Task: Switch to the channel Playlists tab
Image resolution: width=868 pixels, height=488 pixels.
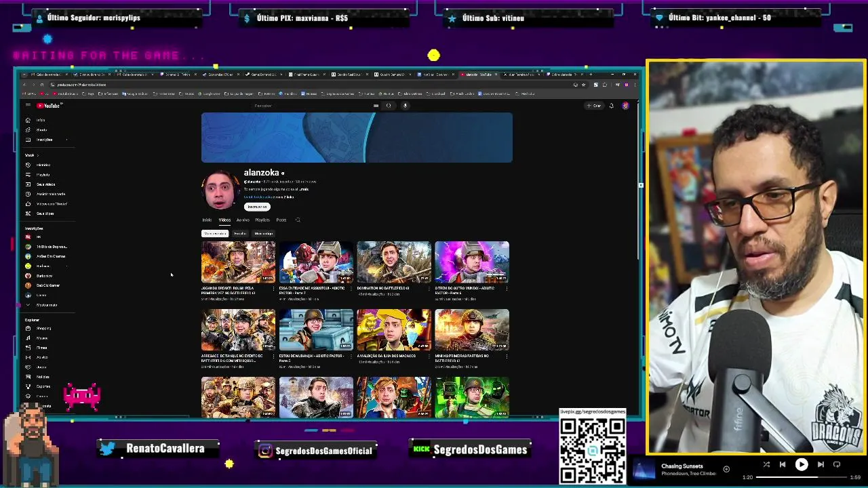Action: pyautogui.click(x=262, y=220)
